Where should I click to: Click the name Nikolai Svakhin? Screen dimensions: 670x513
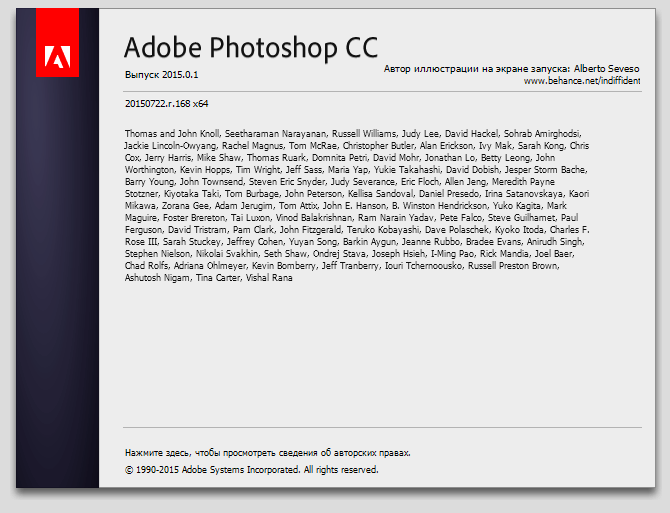(227, 254)
